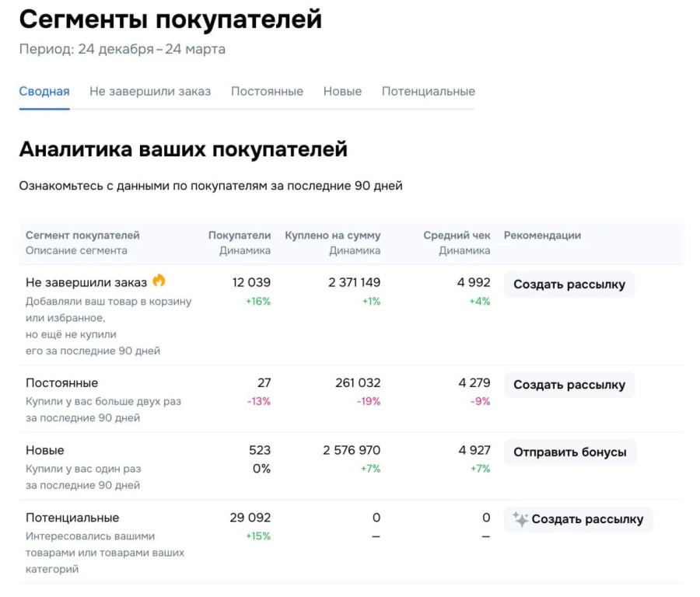The image size is (700, 597).
Task: Click the buyers count 27
Action: (x=264, y=382)
